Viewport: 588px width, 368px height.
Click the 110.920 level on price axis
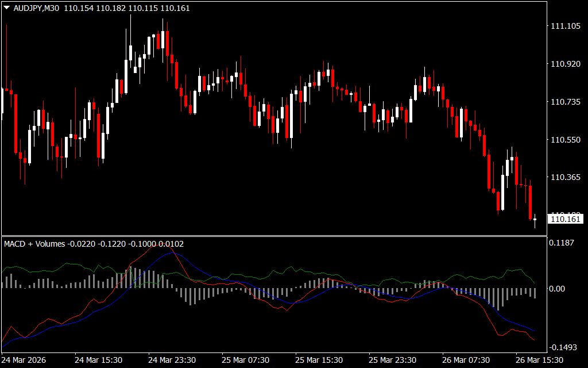click(565, 64)
